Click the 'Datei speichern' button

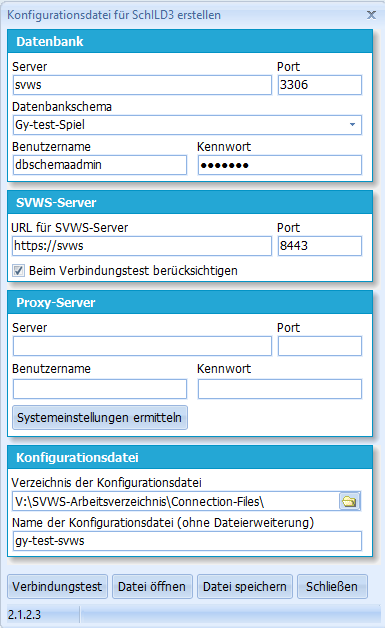pyautogui.click(x=245, y=586)
